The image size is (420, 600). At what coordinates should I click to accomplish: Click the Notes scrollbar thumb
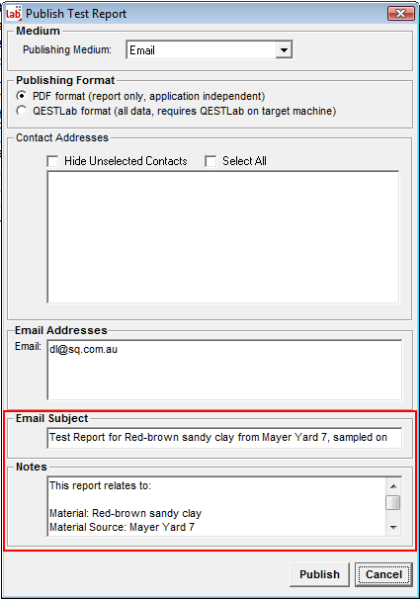pyautogui.click(x=393, y=503)
